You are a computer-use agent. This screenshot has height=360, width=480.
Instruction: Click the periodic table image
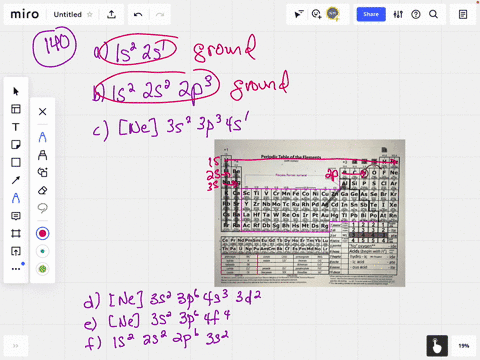click(309, 213)
